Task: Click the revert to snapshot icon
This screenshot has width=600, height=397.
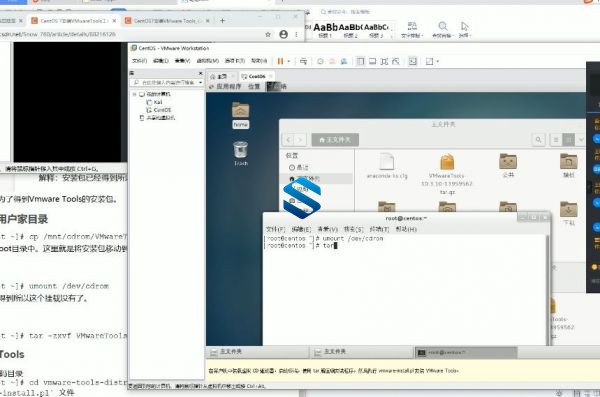Action: (332, 61)
